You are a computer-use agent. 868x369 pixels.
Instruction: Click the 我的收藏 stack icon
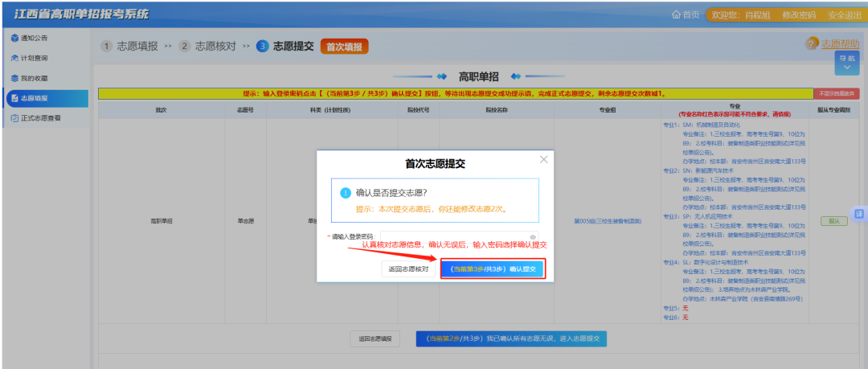(x=14, y=78)
